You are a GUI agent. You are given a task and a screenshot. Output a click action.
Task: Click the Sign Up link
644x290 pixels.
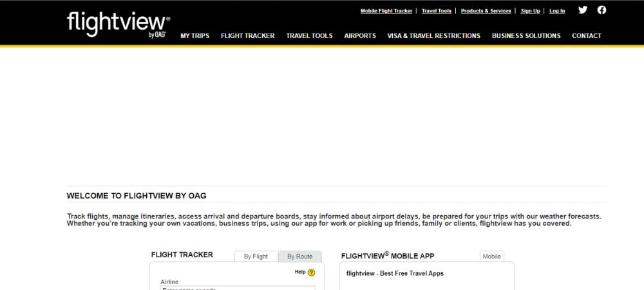click(530, 11)
